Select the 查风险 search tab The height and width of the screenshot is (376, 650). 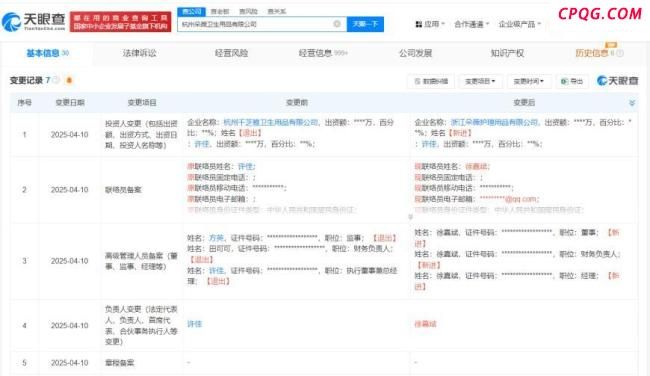(x=248, y=12)
